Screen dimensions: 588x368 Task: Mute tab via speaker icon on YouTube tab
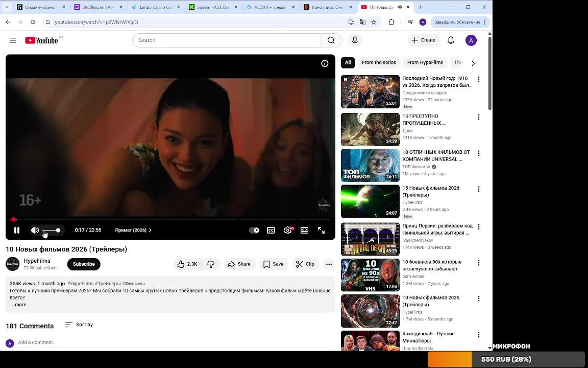coord(400,7)
